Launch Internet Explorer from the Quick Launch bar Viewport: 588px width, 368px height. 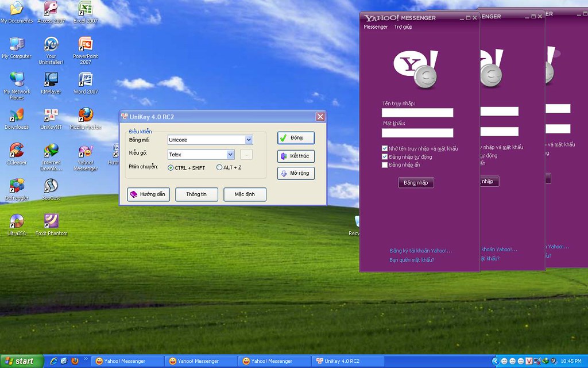point(53,361)
